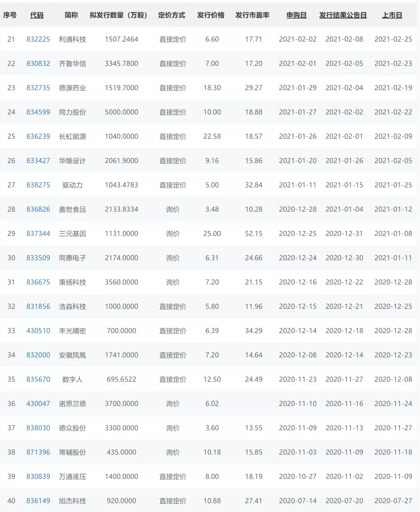420x512 pixels.
Task: Sort table by 代码 column header
Action: point(37,15)
